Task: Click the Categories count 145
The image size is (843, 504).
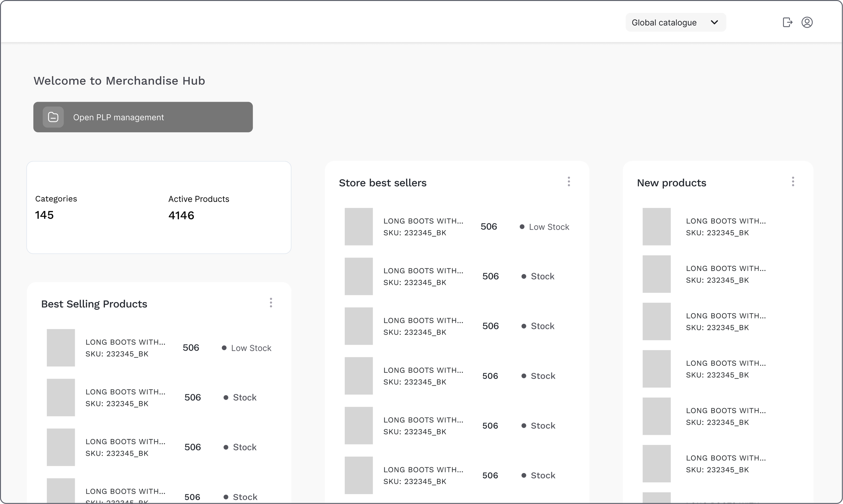Action: (45, 215)
